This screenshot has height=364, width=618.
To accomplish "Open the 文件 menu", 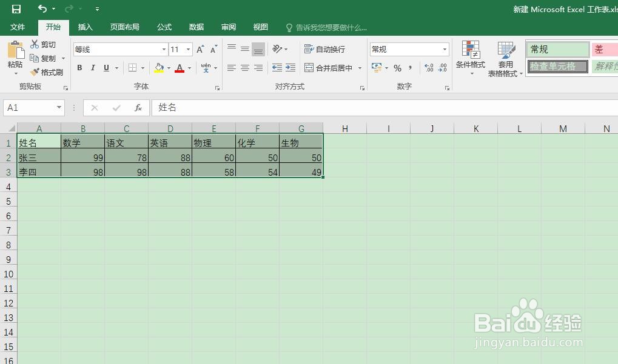I will coord(18,27).
